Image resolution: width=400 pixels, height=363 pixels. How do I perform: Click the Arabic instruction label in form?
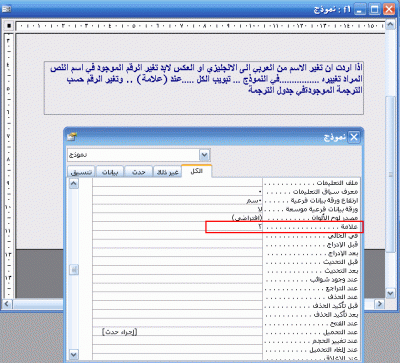click(204, 88)
